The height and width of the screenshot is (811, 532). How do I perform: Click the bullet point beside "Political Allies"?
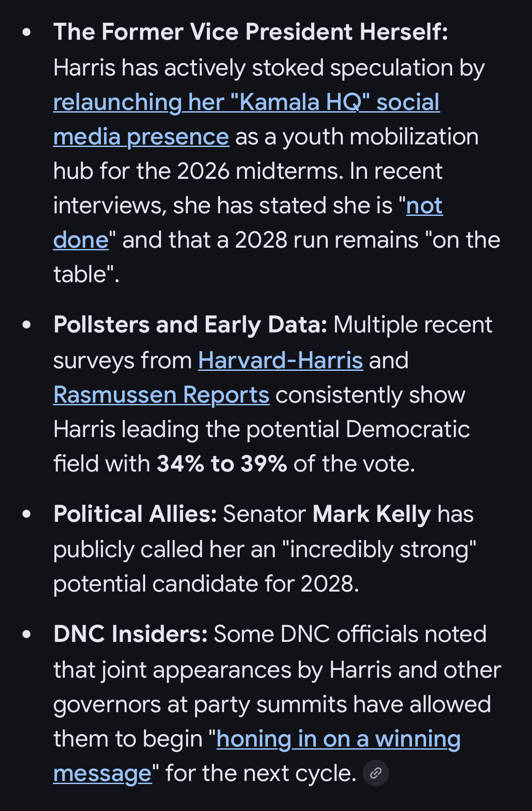click(27, 514)
